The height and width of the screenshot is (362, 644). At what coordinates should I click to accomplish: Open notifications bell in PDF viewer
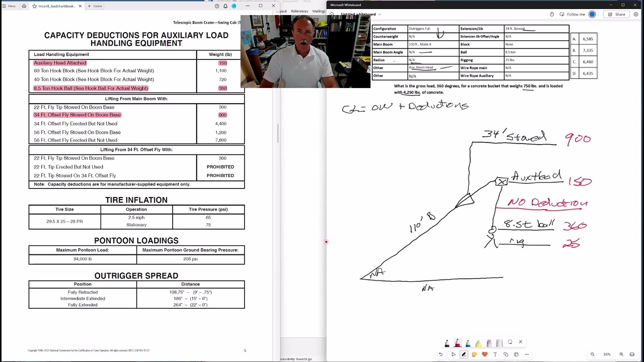click(225, 6)
